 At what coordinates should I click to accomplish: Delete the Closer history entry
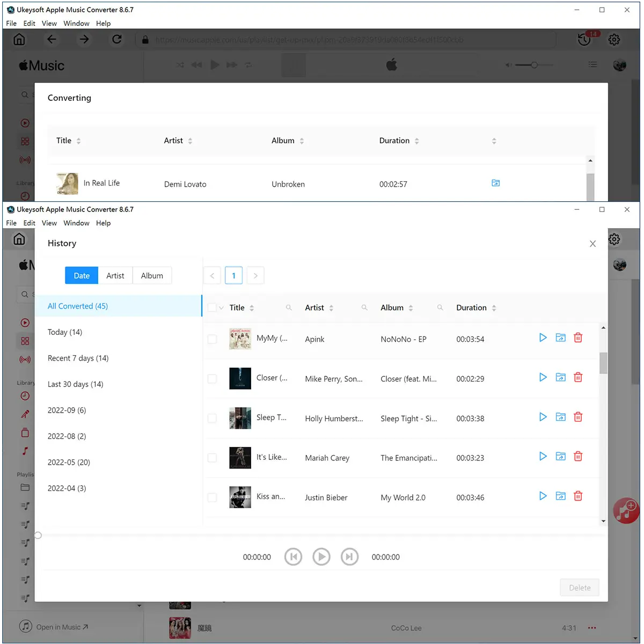(x=578, y=377)
